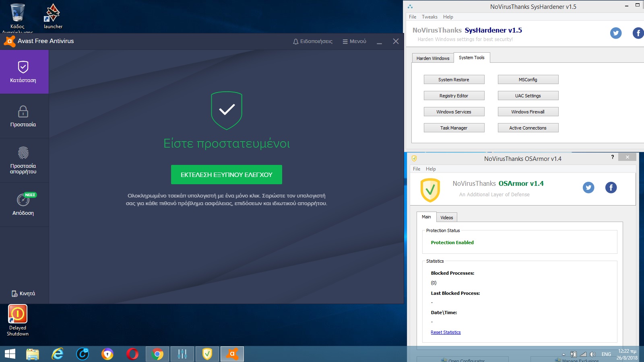Click the ΕΚΤΕΛΕΣΗ ΕΞΥΠΝΟΥ ΕΛΕΓΧΟΥ button
This screenshot has width=644, height=362.
227,175
